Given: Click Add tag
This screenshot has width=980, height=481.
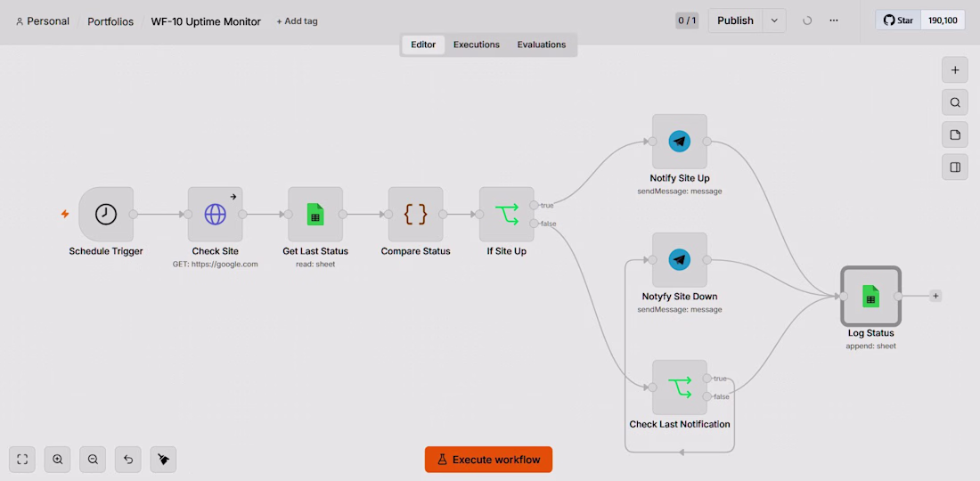Looking at the screenshot, I should [297, 21].
